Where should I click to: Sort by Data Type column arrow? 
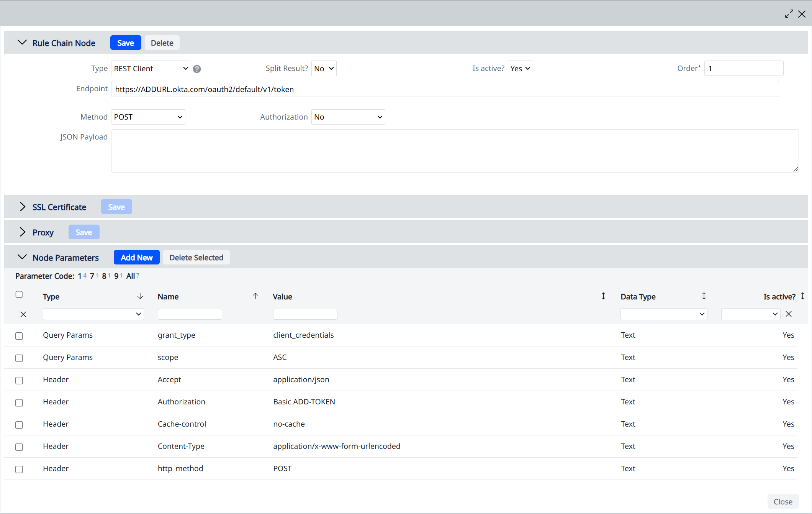point(704,296)
